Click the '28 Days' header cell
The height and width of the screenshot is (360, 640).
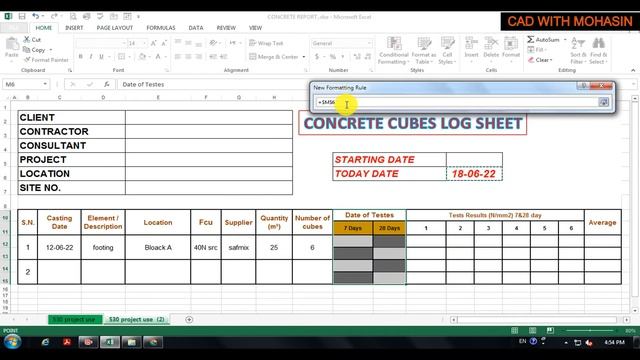(x=389, y=228)
